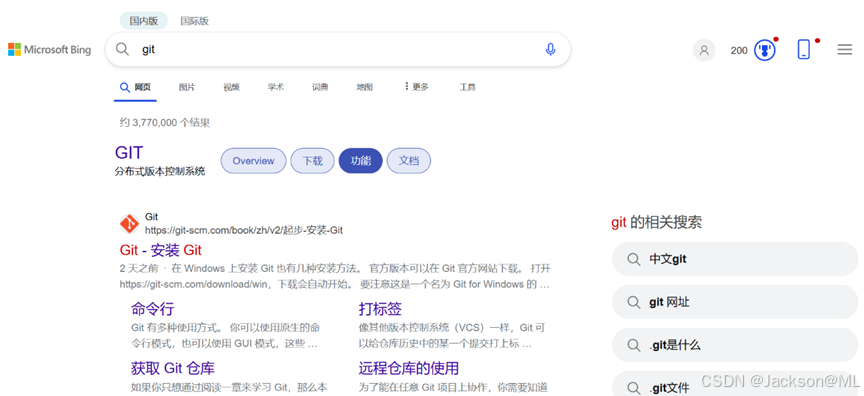The width and height of the screenshot is (864, 396).
Task: Open the mobile phone icon
Action: [804, 50]
